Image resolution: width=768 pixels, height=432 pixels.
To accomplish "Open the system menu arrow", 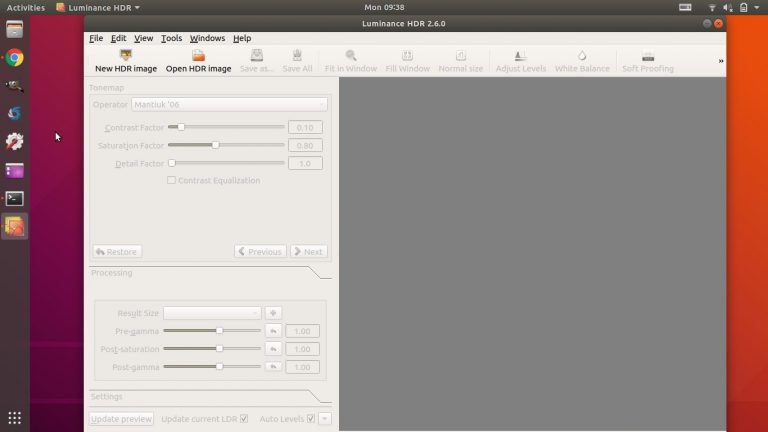I will click(x=757, y=7).
